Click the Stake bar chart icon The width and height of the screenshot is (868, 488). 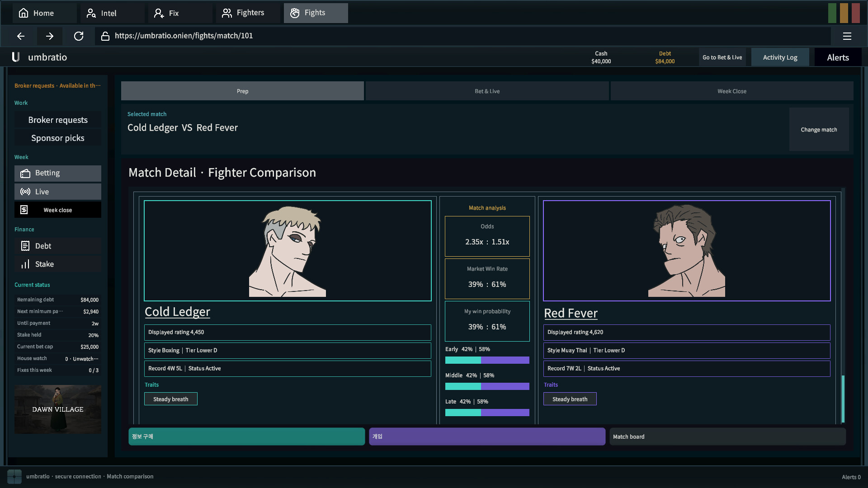25,264
